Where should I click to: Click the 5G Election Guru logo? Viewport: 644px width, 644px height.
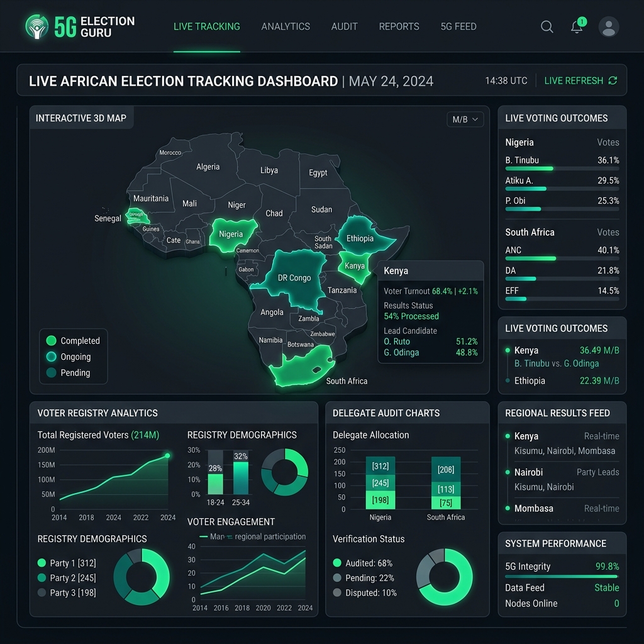pyautogui.click(x=80, y=26)
